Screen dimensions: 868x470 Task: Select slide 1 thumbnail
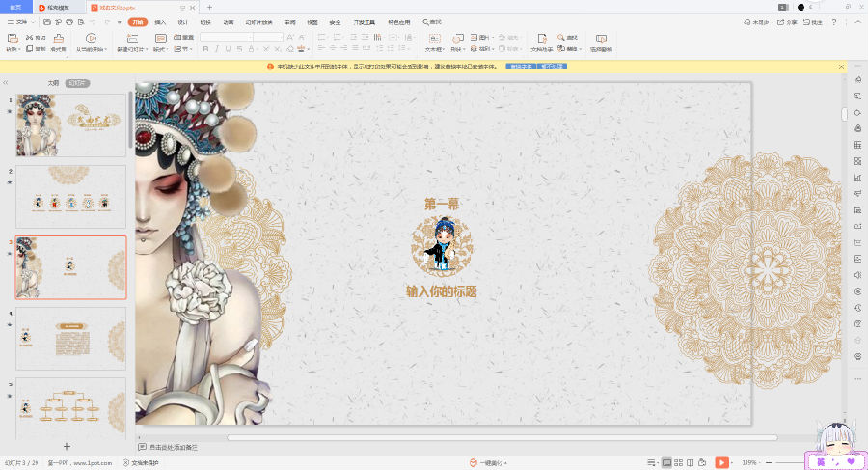70,124
